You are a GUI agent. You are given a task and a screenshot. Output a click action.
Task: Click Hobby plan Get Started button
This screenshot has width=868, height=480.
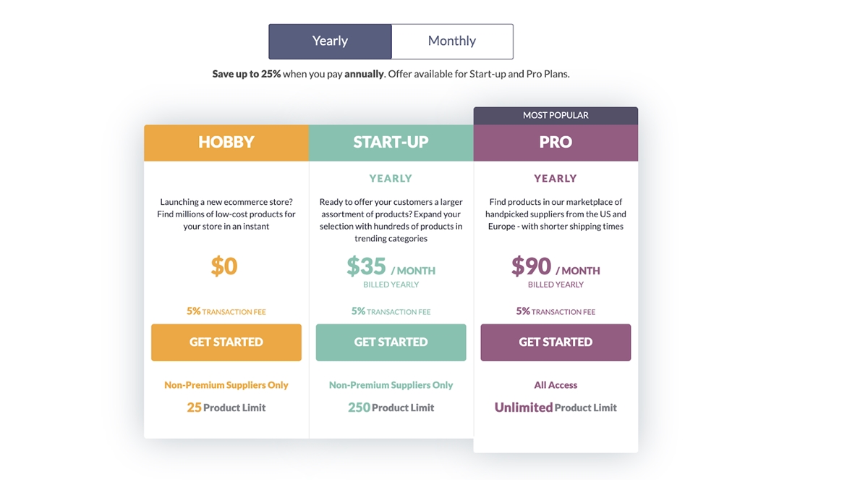pos(226,342)
